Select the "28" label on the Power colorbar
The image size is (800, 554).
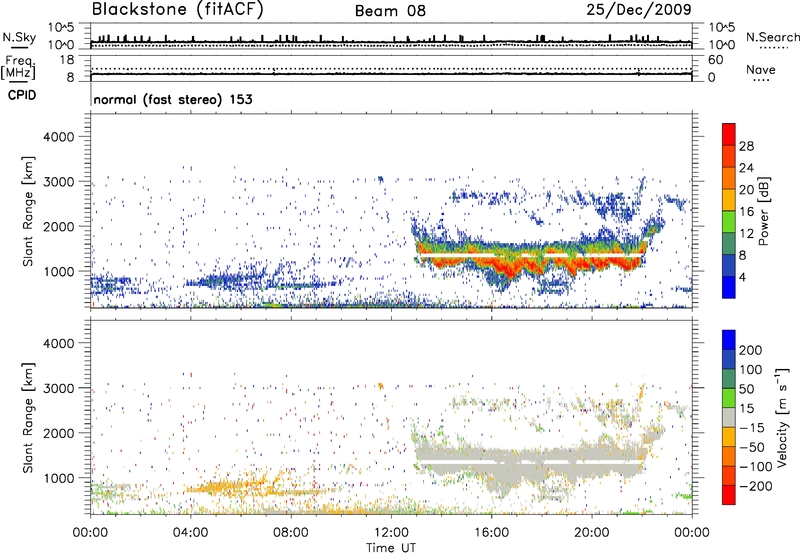746,146
